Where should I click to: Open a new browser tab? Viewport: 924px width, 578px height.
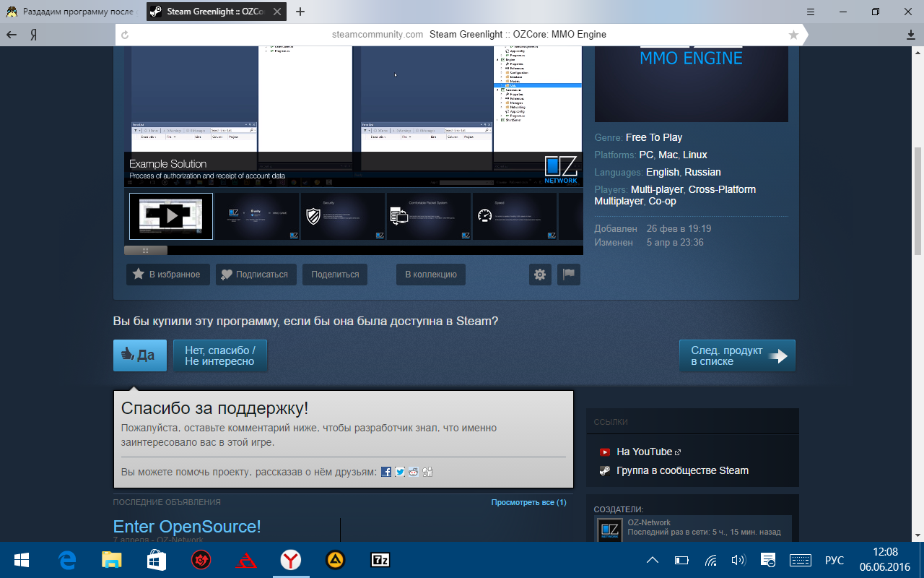[x=300, y=12]
